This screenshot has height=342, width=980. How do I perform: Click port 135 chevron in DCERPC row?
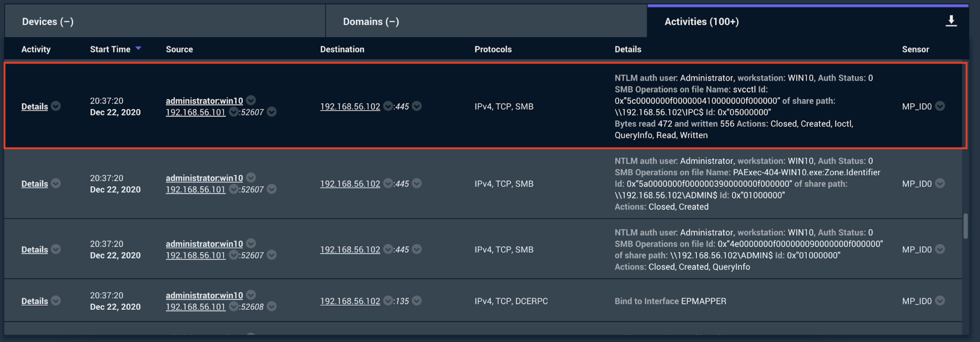pos(417,300)
